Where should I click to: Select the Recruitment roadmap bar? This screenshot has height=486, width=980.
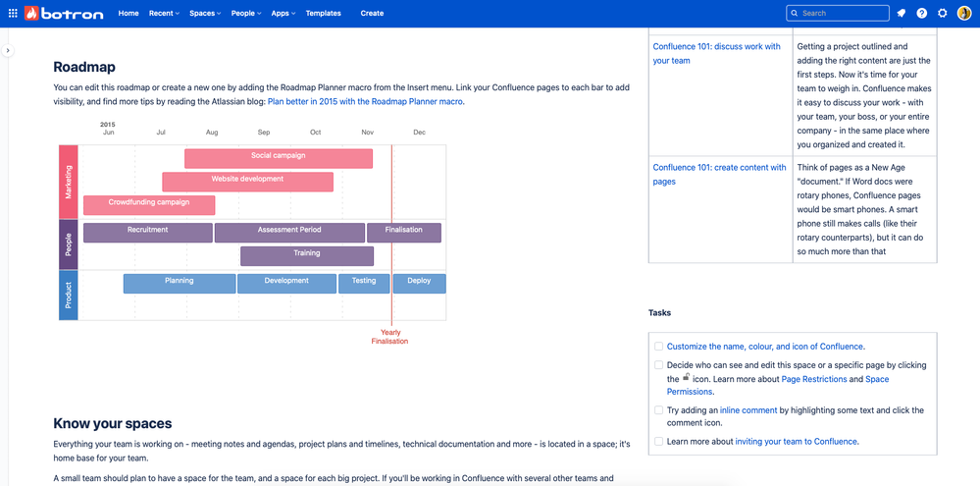coord(148,233)
